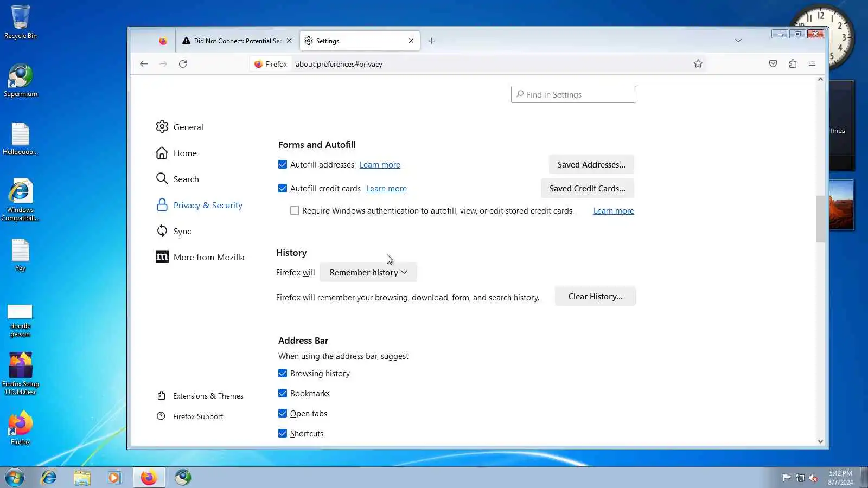868x488 pixels.
Task: Select the Firefox Setup installer icon
Action: 21,374
